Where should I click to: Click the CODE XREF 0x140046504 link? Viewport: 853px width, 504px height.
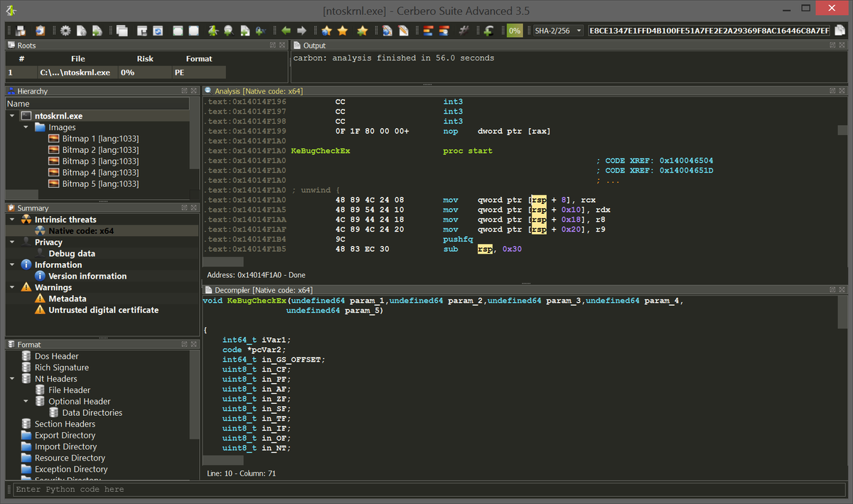[x=686, y=161]
